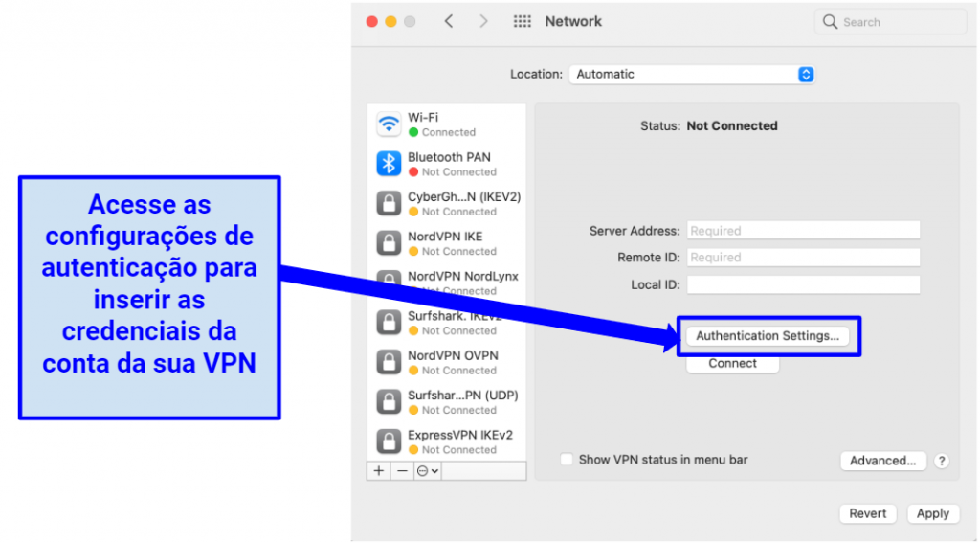Click the ExpressVPN IKEv2 lock icon
This screenshot has width=980, height=543.
pos(389,441)
